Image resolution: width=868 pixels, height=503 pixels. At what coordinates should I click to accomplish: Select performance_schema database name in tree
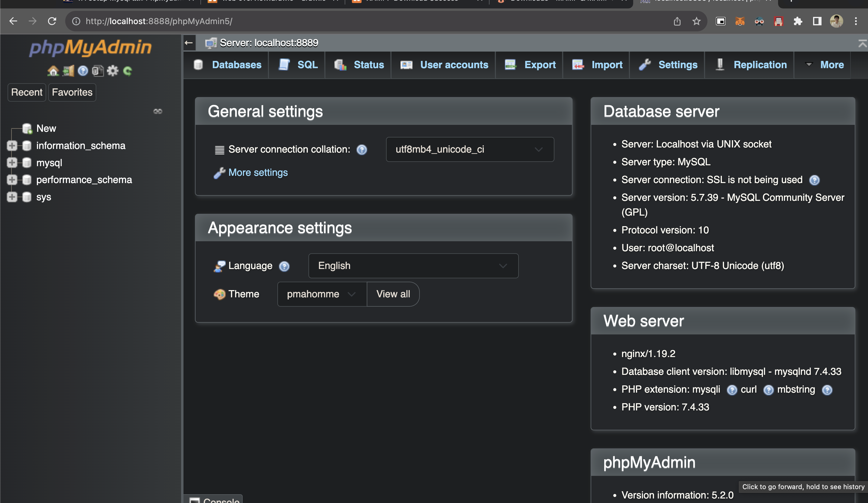click(x=84, y=180)
